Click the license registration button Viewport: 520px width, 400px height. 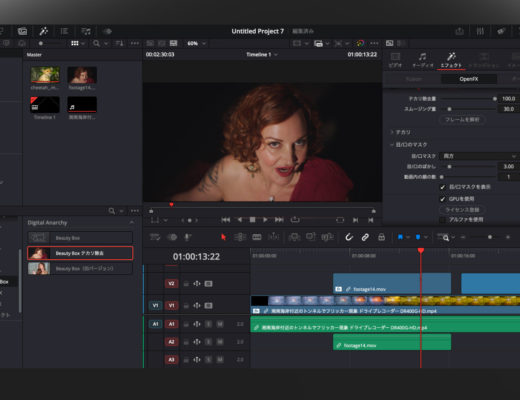tap(462, 210)
